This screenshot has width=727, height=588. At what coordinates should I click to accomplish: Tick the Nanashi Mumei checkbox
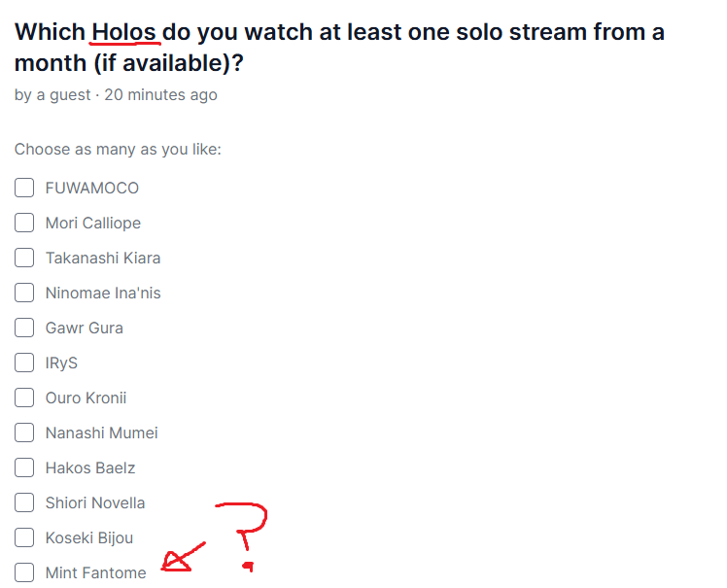coord(24,432)
